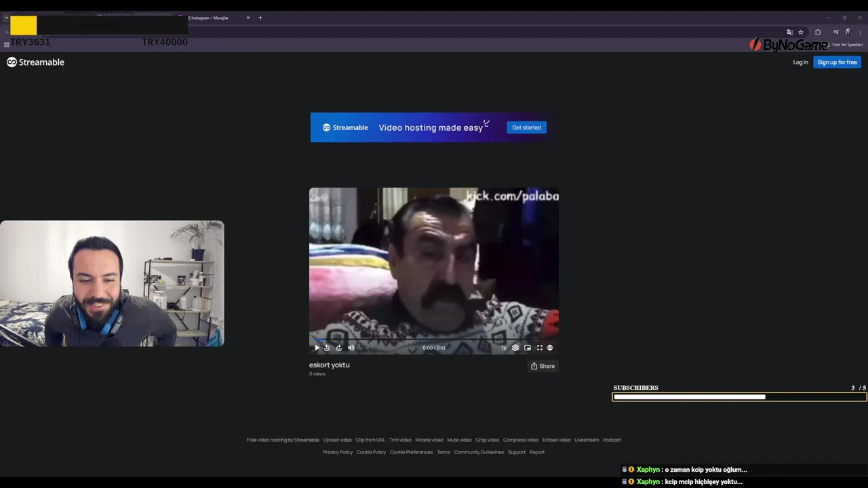Mute the video using the speaker icon
Screen dimensions: 868x488
[x=351, y=348]
